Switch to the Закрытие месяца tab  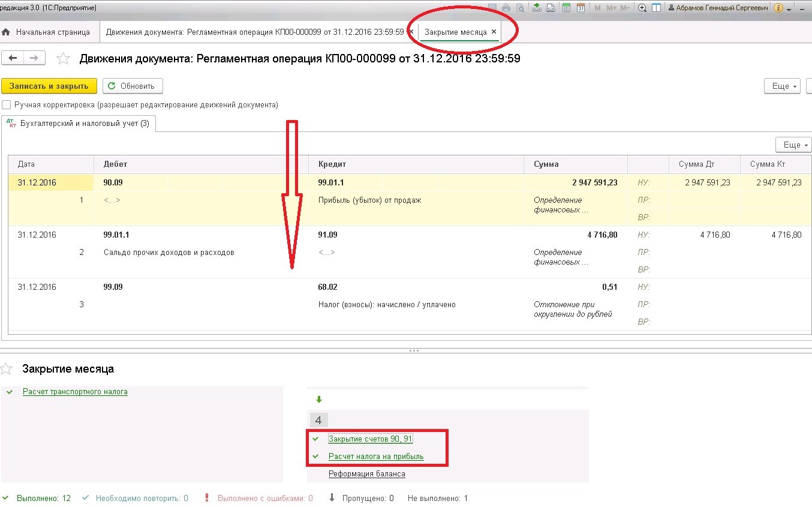(456, 32)
